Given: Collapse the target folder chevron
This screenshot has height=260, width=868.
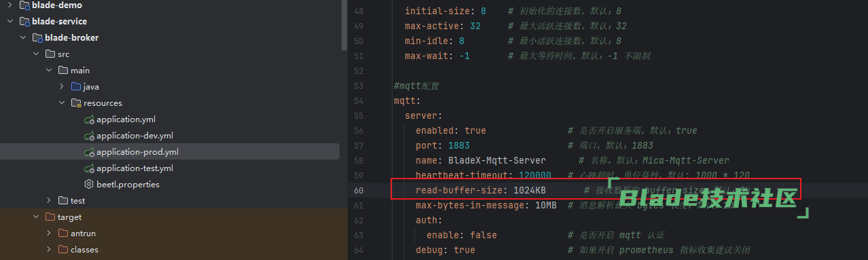Looking at the screenshot, I should coord(36,217).
